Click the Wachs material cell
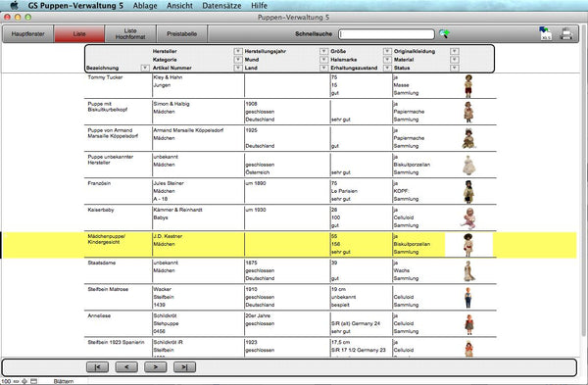The width and height of the screenshot is (588, 385). click(401, 270)
